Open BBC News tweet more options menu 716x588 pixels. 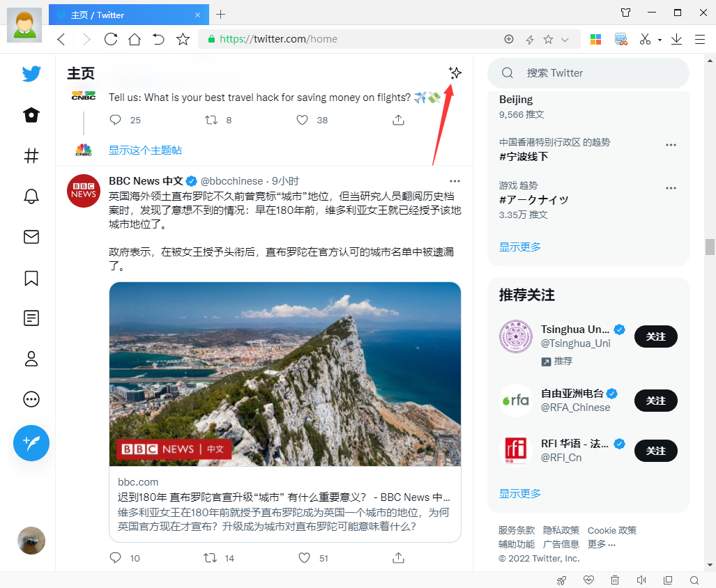(455, 181)
